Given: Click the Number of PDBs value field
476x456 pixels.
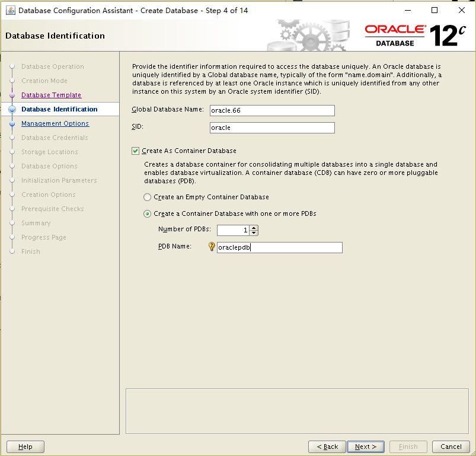Looking at the screenshot, I should [x=233, y=230].
